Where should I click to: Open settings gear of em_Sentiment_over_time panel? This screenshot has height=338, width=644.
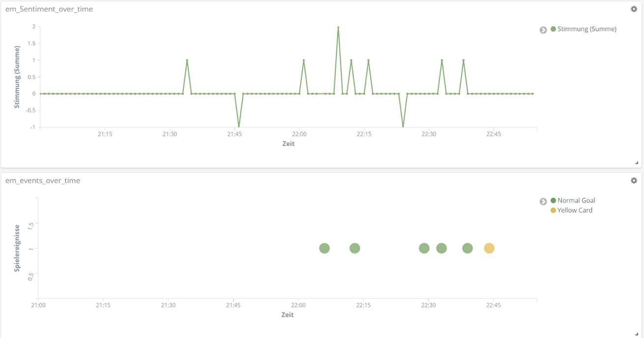click(634, 9)
